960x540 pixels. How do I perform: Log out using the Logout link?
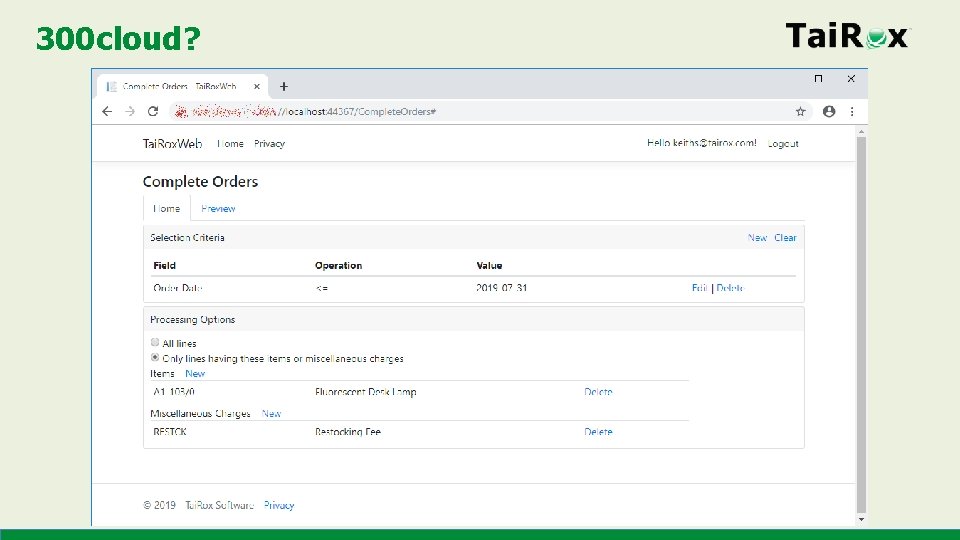coord(783,144)
